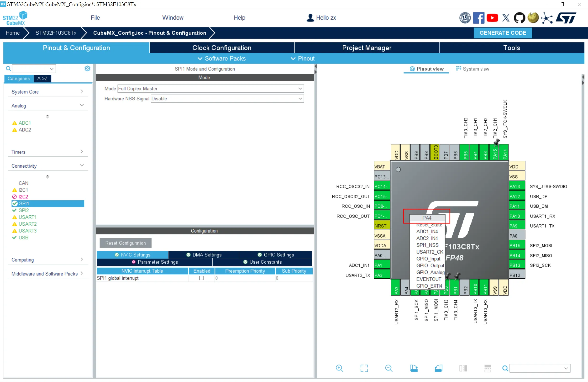The height and width of the screenshot is (382, 588).
Task: Open the YouTube icon in the header
Action: coord(492,18)
